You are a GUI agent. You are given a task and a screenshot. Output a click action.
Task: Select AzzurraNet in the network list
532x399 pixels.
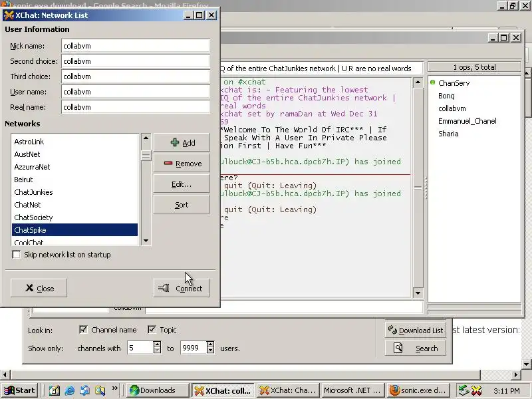(x=74, y=167)
